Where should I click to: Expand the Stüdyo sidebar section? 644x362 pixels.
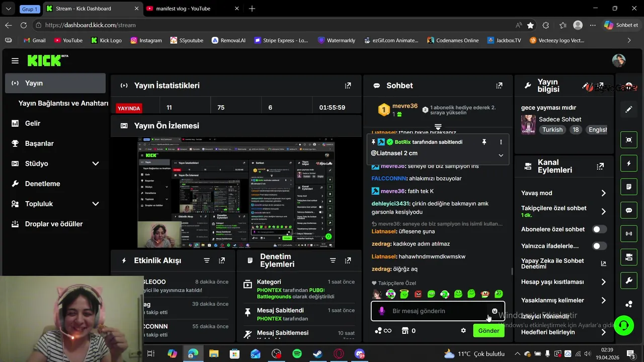pyautogui.click(x=96, y=163)
